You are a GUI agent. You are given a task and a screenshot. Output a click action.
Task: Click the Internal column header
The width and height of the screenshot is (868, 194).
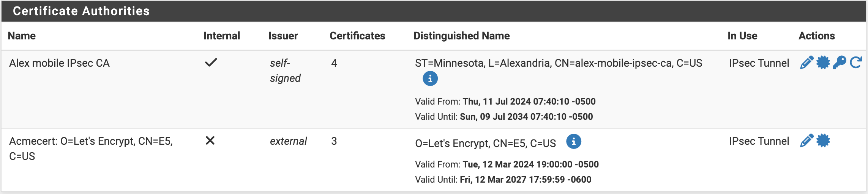point(222,36)
